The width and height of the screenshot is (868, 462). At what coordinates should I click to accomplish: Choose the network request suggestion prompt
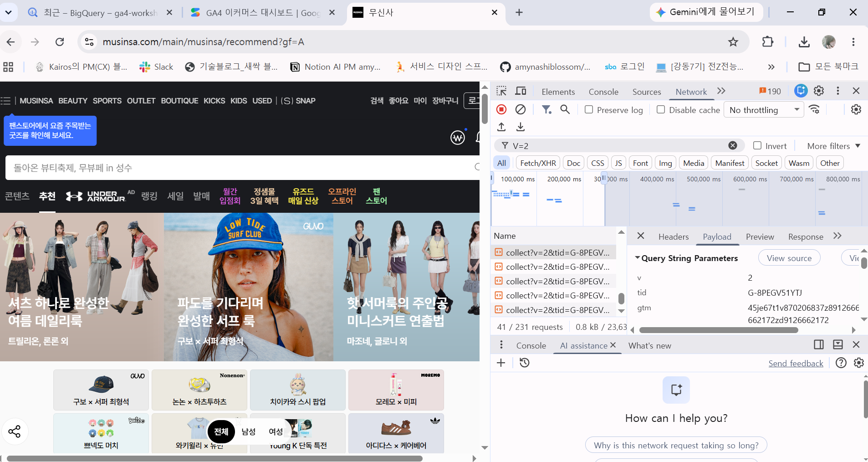[x=676, y=445]
